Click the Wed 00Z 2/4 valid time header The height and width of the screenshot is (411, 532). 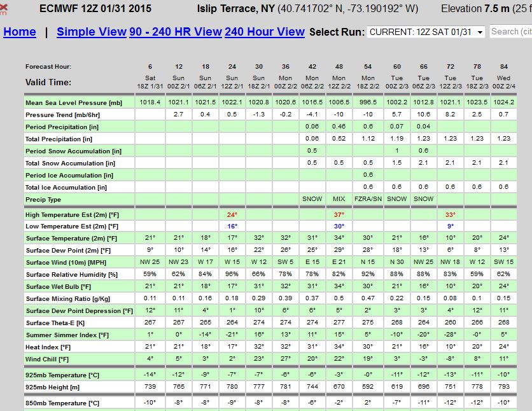point(504,83)
